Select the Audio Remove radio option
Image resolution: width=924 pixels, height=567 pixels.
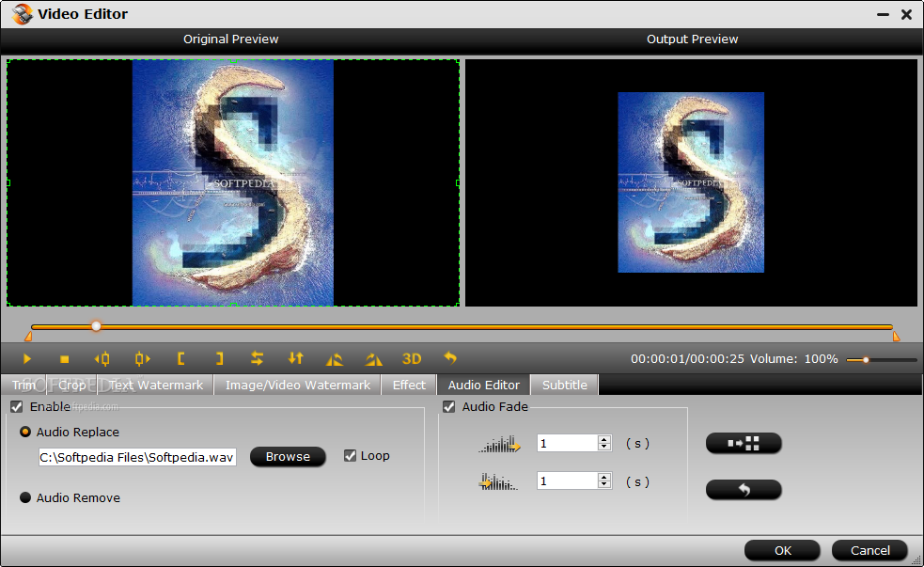(x=25, y=497)
